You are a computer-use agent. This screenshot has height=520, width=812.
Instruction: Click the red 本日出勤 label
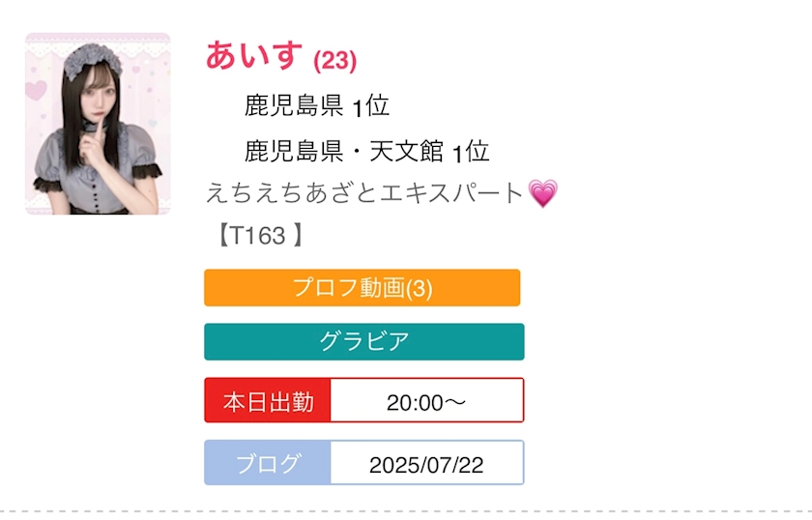(x=268, y=401)
